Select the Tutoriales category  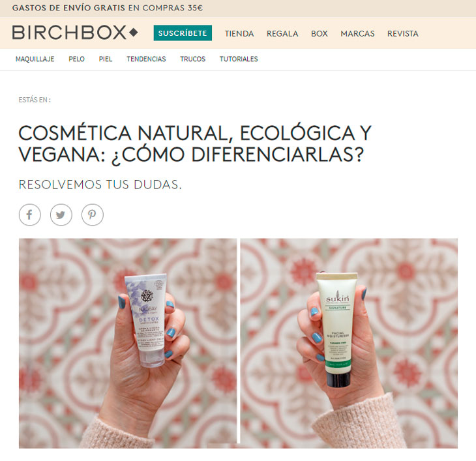(239, 59)
